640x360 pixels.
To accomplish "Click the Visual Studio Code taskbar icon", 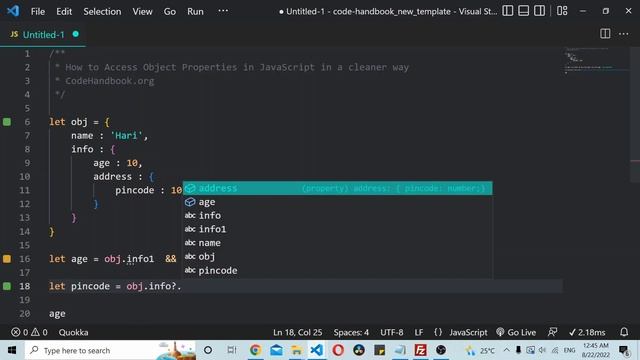I will click(317, 350).
